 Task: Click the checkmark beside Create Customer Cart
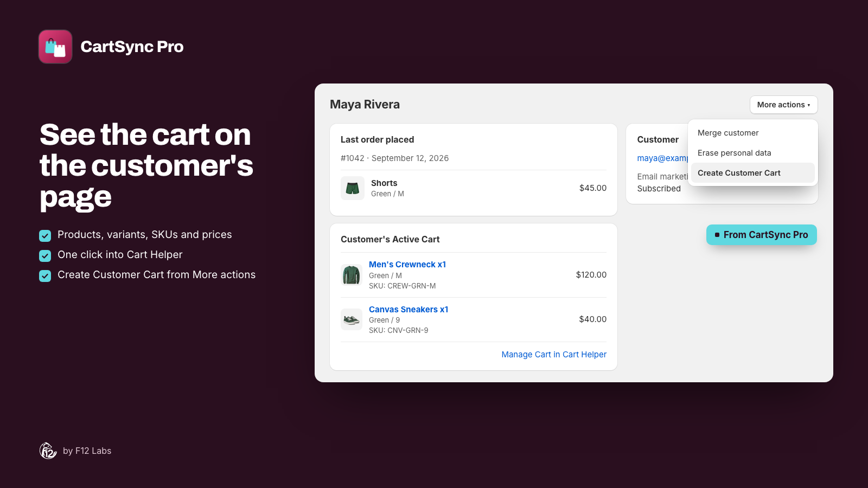coord(45,275)
